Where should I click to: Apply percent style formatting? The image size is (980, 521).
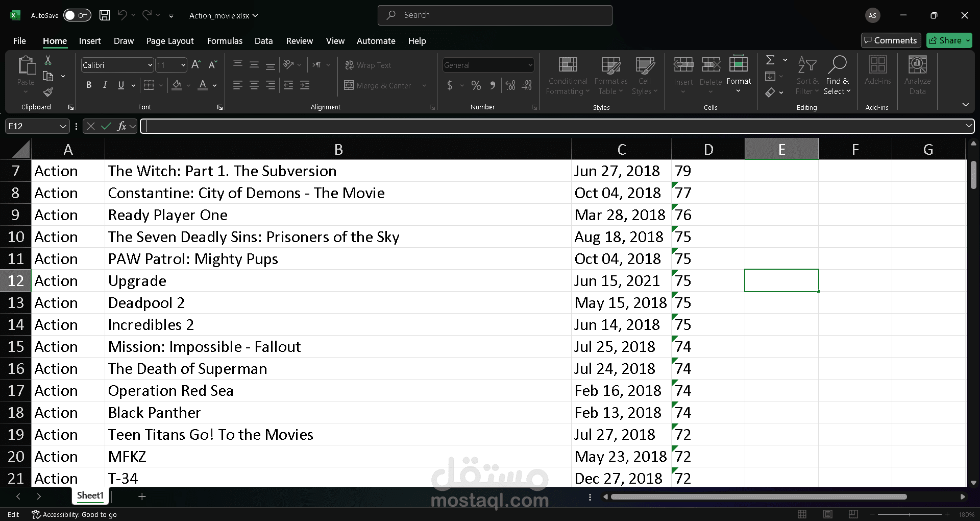(476, 85)
